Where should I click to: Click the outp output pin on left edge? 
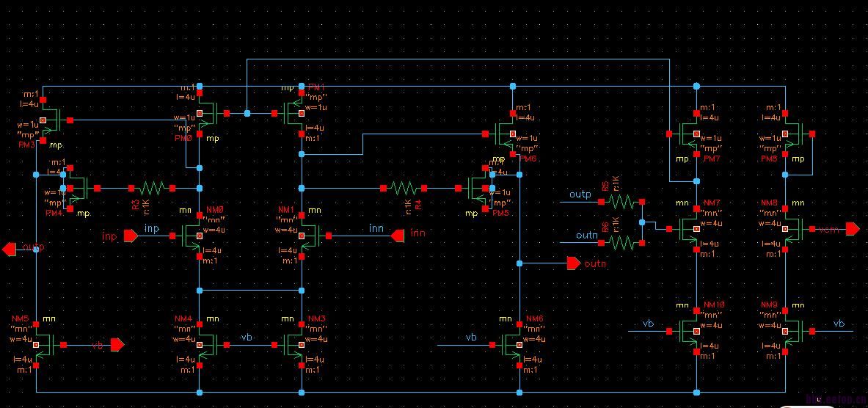pyautogui.click(x=10, y=249)
